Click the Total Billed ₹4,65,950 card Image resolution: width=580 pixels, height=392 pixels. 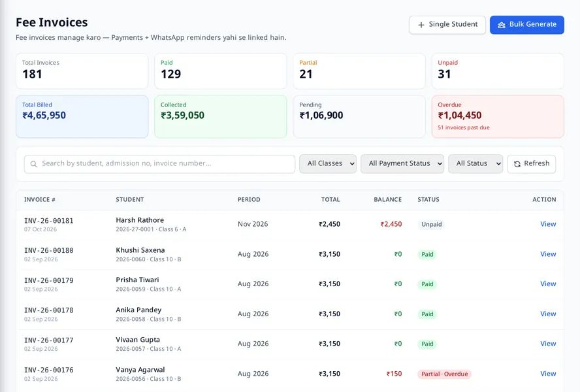coord(82,116)
